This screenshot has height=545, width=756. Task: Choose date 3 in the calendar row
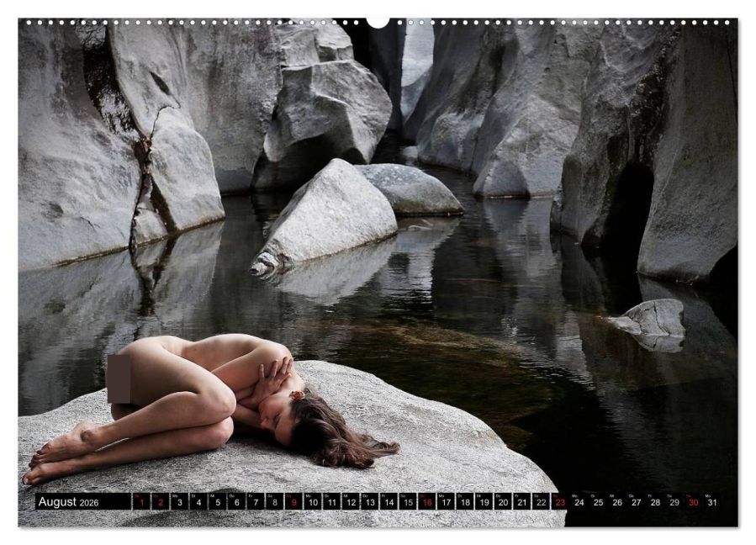[180, 501]
